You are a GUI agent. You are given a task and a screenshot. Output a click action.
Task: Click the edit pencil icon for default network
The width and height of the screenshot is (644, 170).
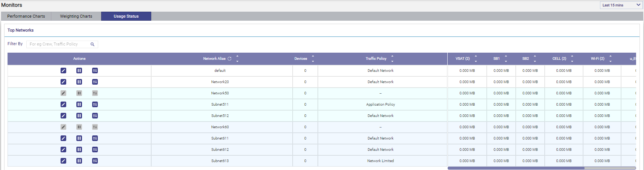(x=63, y=71)
